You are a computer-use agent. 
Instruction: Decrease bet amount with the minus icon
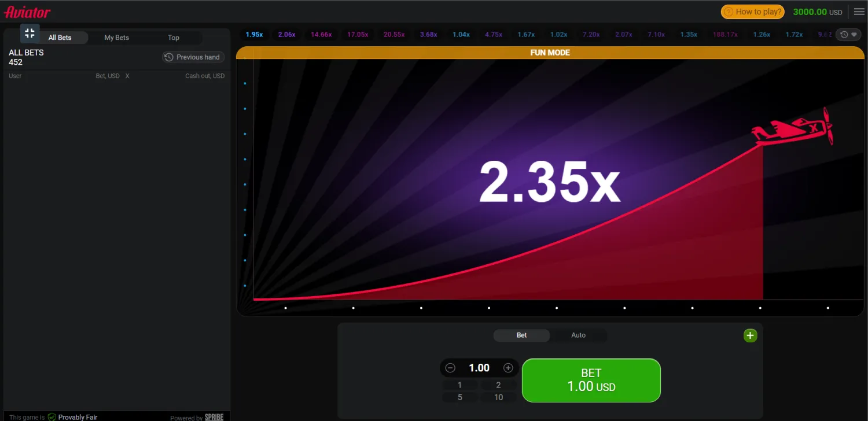(x=450, y=368)
